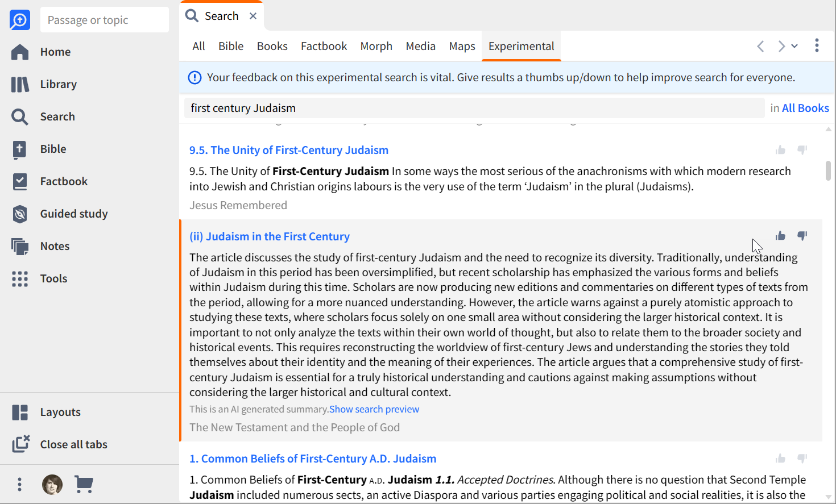This screenshot has width=836, height=504.
Task: Click the Passage or topic input box
Action: (x=105, y=20)
